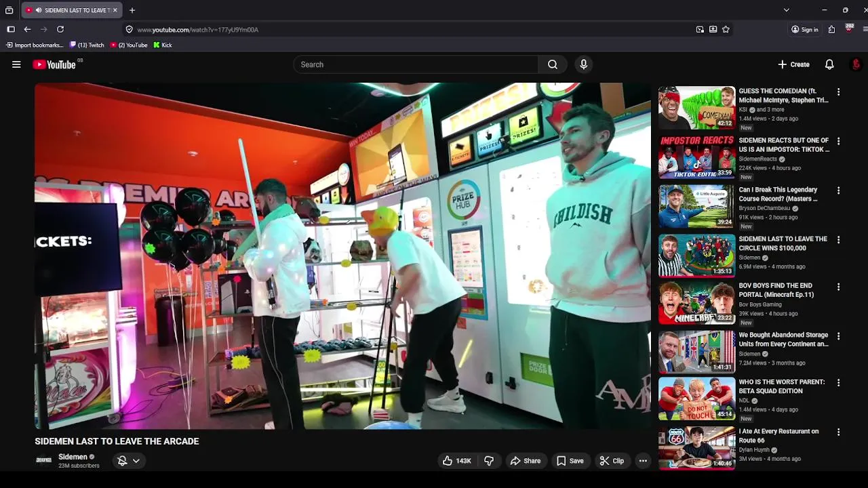This screenshot has height=488, width=868.
Task: Open options for LAST TO LEAVE THE CIRCLE video
Action: [x=838, y=240]
